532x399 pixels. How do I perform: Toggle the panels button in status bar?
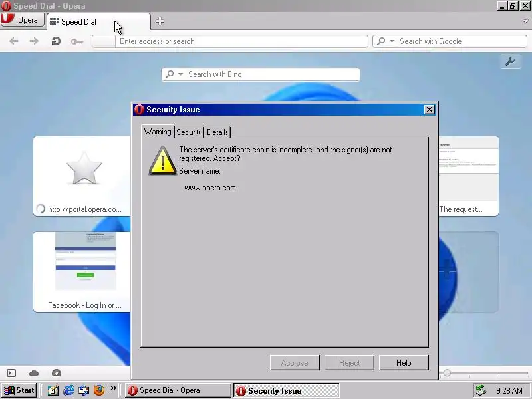pos(11,373)
